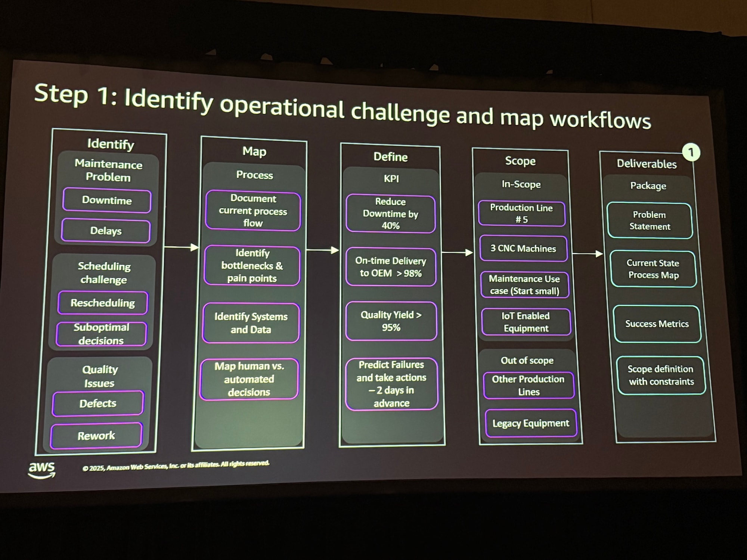Select the Delays box

click(106, 231)
